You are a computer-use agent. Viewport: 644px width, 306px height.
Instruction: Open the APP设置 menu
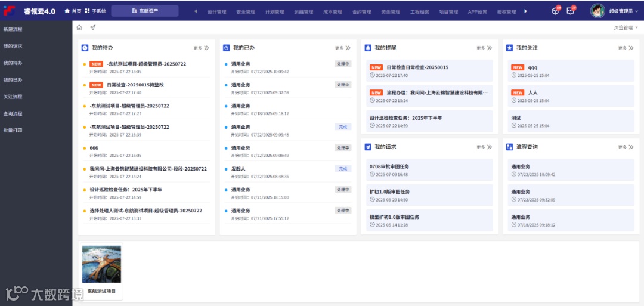click(x=478, y=12)
